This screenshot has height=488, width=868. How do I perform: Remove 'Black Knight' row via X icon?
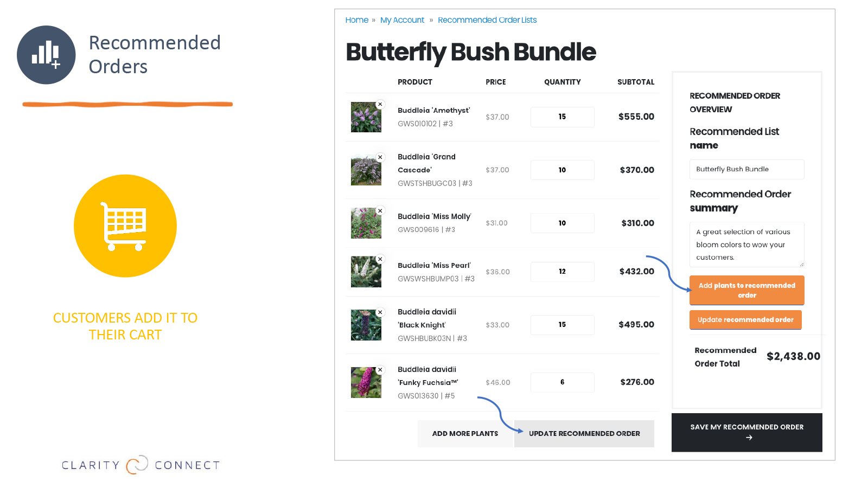[x=380, y=312]
